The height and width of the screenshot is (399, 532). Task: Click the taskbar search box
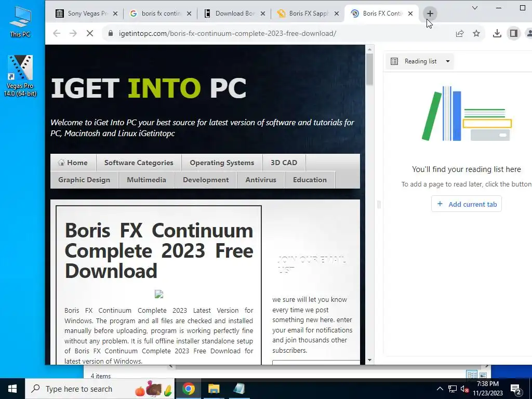click(100, 389)
